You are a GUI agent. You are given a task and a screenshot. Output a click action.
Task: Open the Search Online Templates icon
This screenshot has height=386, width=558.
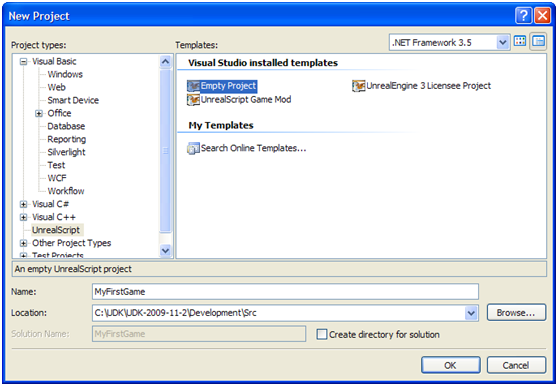click(x=193, y=148)
